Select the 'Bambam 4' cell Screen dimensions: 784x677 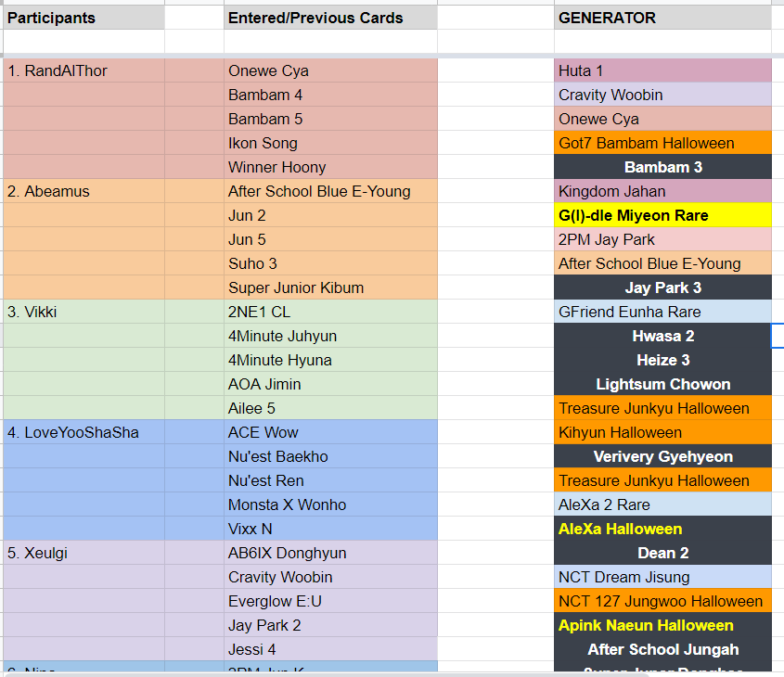pos(330,95)
